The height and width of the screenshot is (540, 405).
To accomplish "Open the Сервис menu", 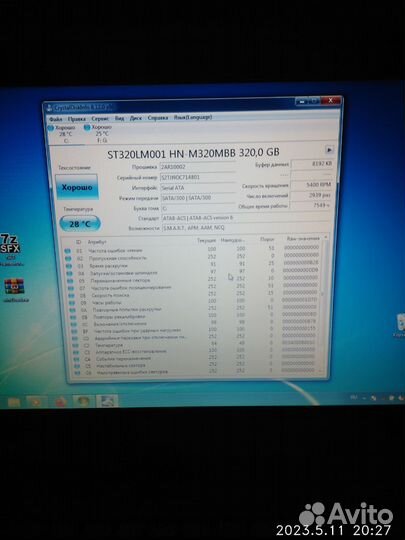I will (x=100, y=118).
